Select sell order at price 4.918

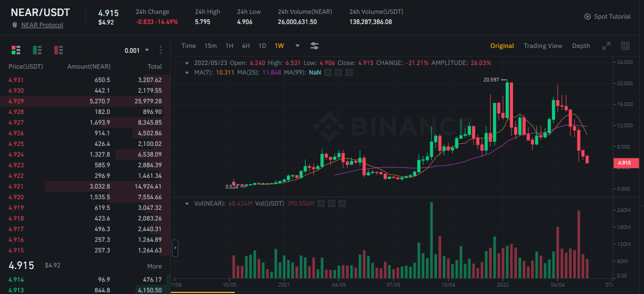tap(85, 218)
